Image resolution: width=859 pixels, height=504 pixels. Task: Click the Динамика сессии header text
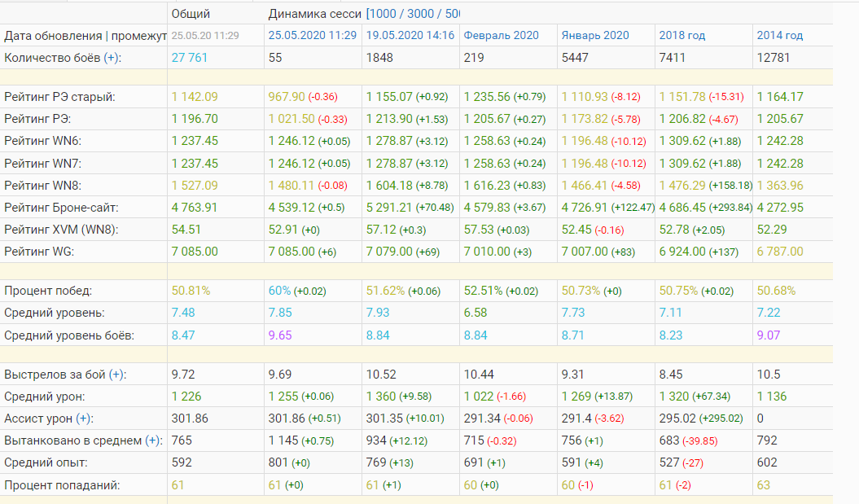(314, 14)
